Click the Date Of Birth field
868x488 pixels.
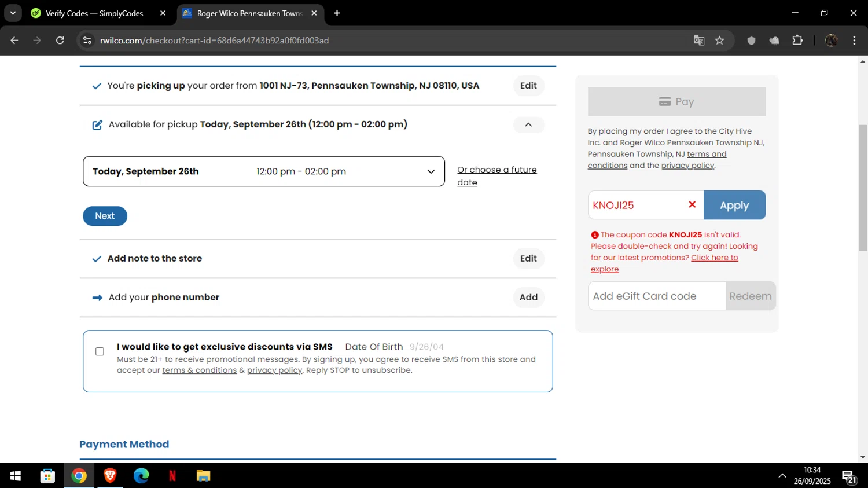(x=426, y=347)
